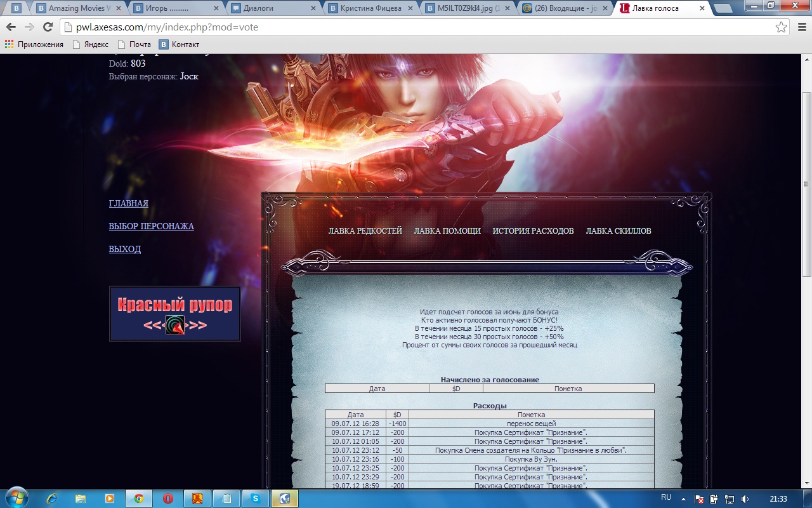Click the "Расходы" table heading

490,406
